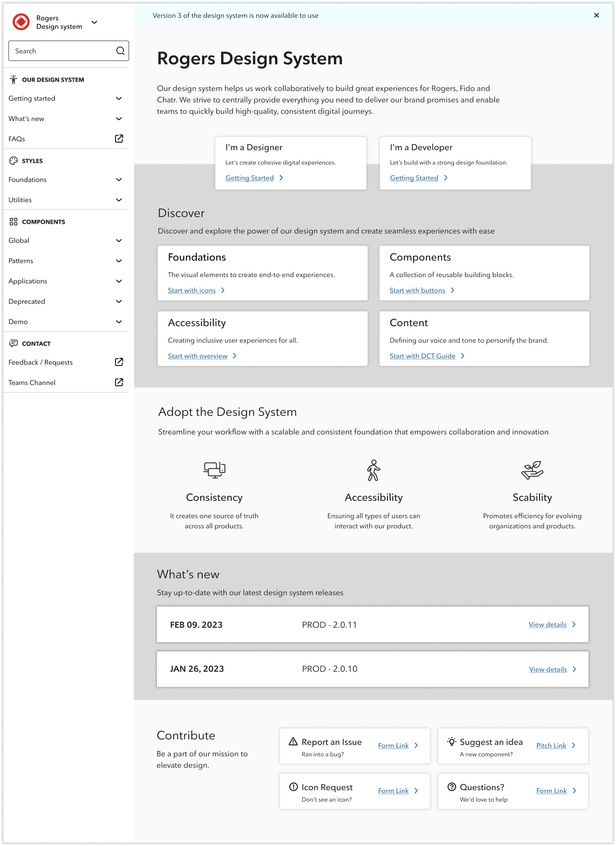Open Teams Channel external link icon
616x846 pixels.
tap(119, 382)
